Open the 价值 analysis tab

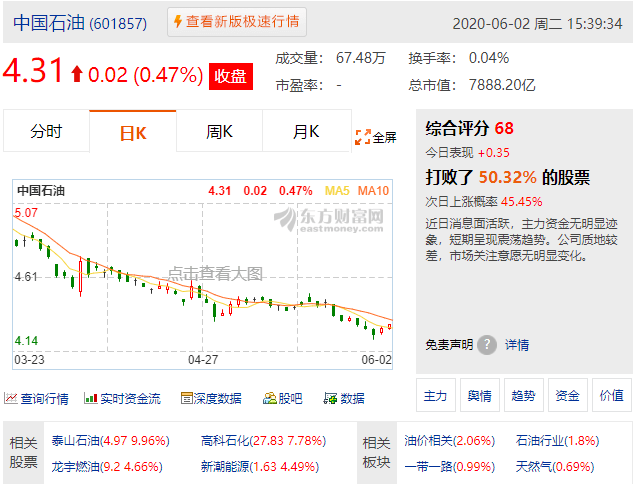pos(612,395)
